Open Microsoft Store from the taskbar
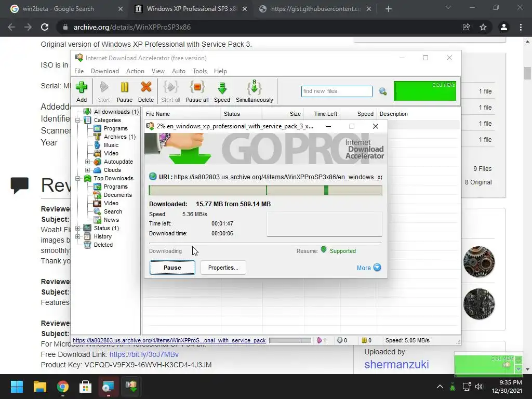Image resolution: width=532 pixels, height=399 pixels. click(86, 386)
